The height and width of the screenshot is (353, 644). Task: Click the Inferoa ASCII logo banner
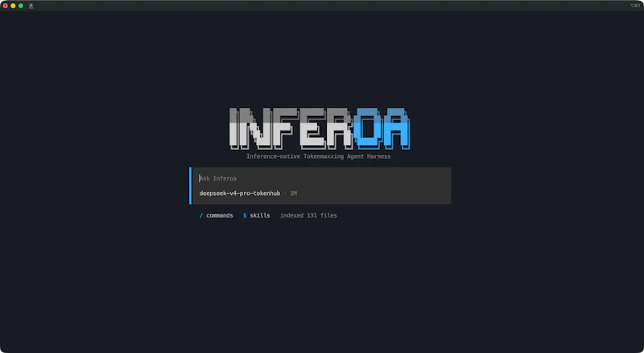(319, 129)
